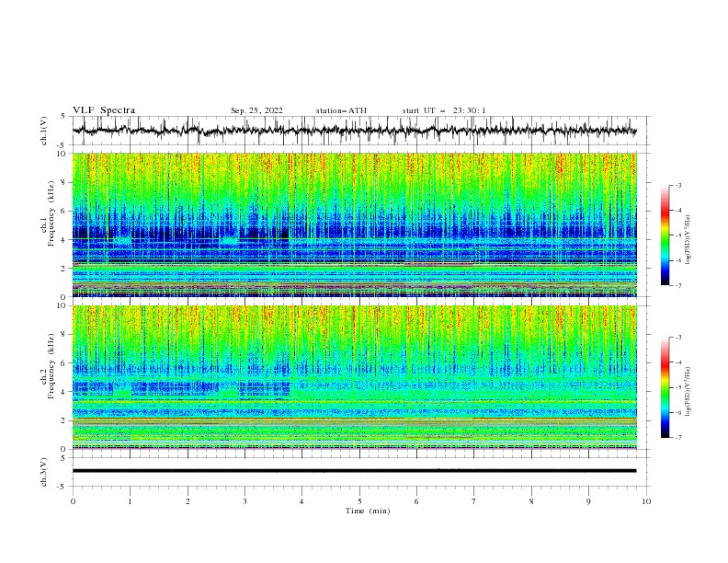Click the time axis tick label "4"

click(x=302, y=501)
